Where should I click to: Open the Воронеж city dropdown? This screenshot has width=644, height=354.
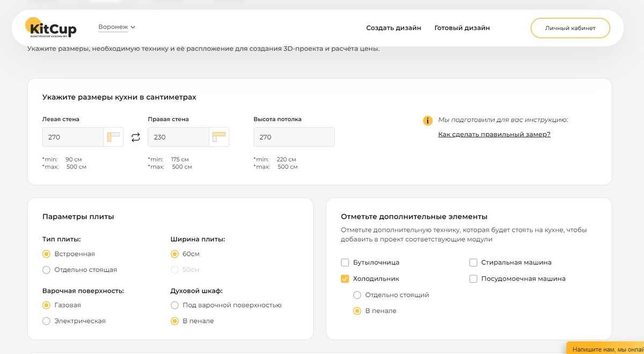point(116,27)
